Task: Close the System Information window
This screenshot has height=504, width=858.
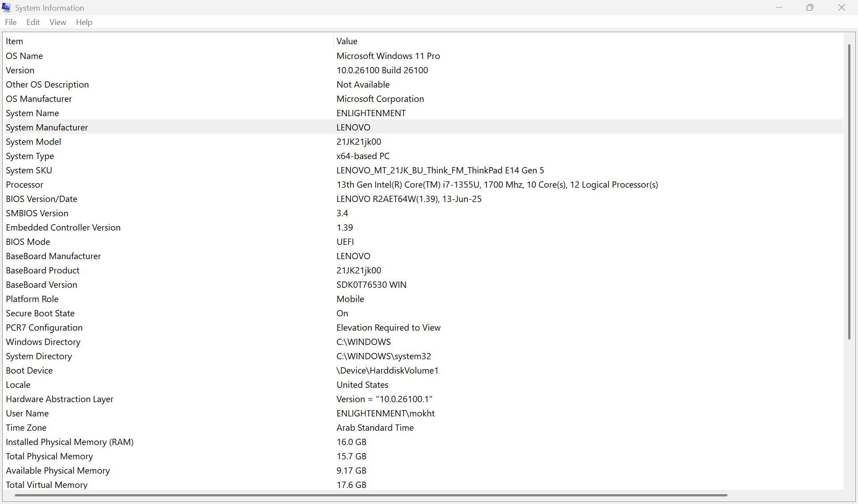Action: point(841,8)
